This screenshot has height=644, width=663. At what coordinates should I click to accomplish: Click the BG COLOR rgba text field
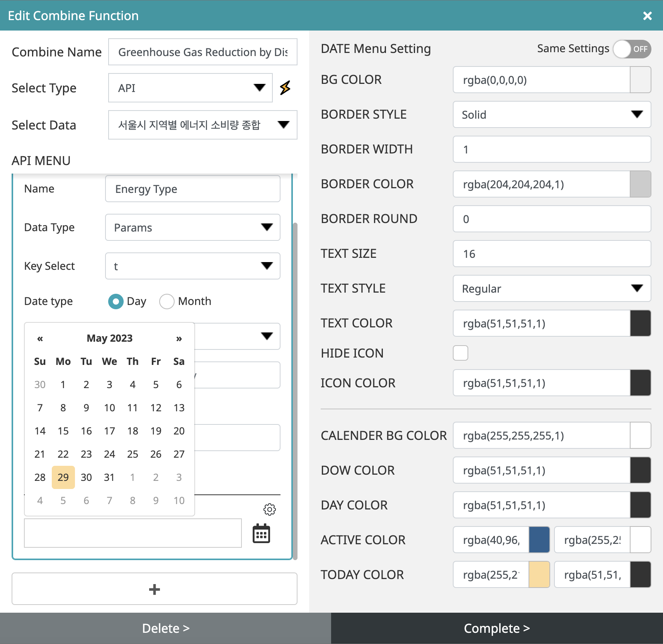click(541, 80)
